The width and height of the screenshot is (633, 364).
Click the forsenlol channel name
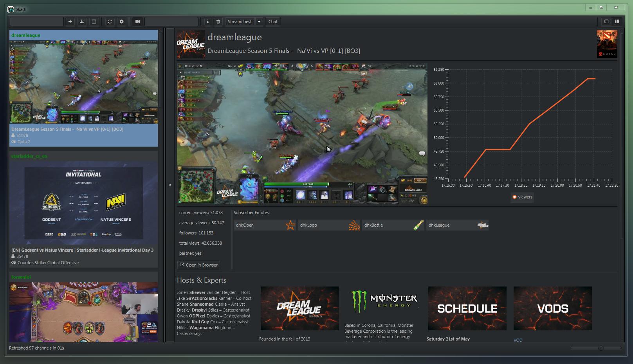coord(21,277)
